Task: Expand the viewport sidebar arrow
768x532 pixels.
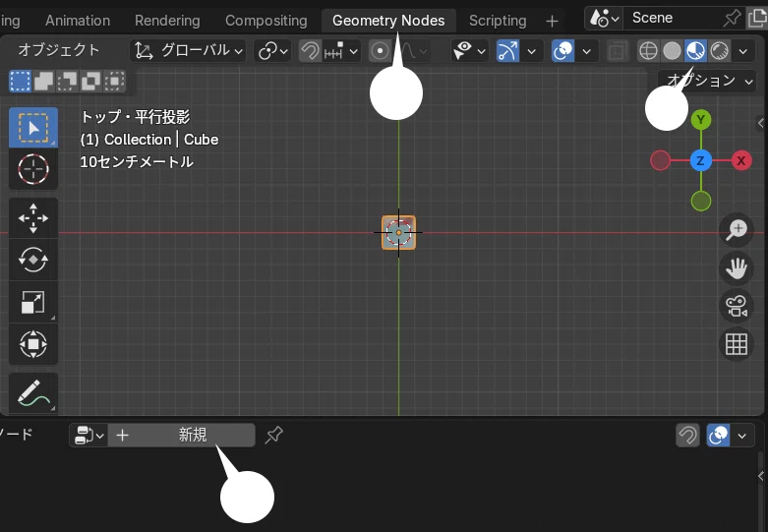Action: (x=761, y=123)
